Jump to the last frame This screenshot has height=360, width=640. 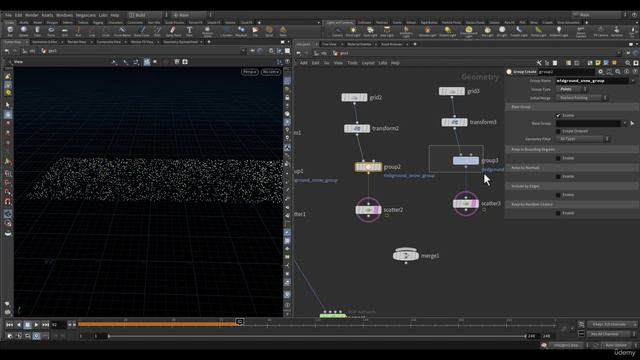coord(45,325)
